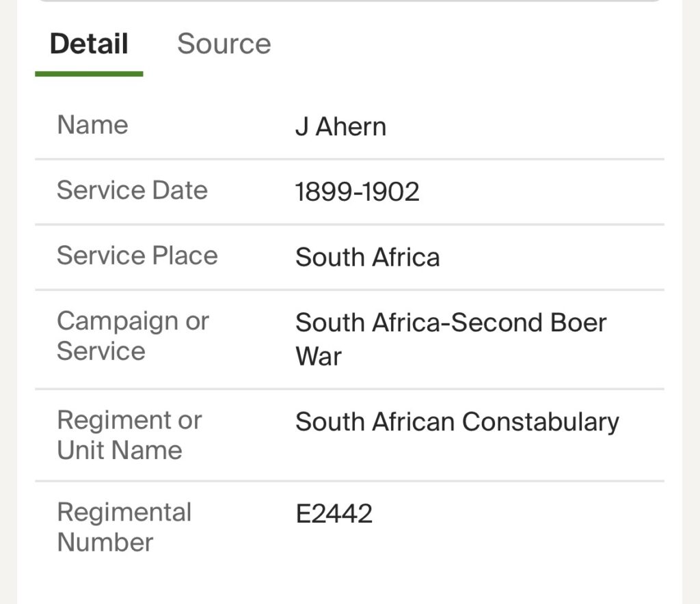The width and height of the screenshot is (700, 604).
Task: Click the Service Place label
Action: [137, 256]
